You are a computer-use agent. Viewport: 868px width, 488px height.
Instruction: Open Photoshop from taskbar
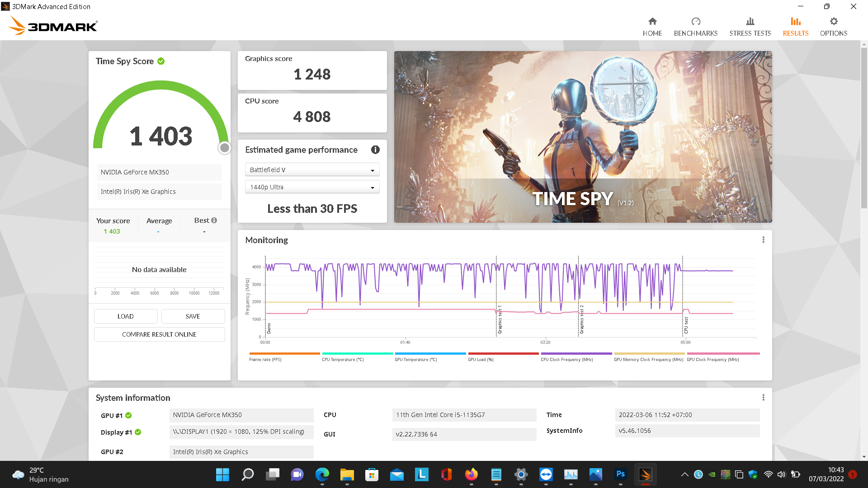coord(620,474)
